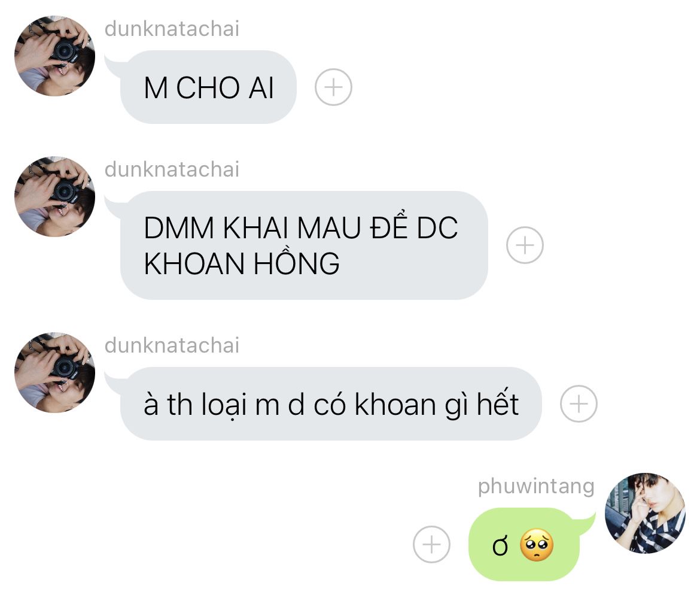This screenshot has height=601, width=700.
Task: Click dunknatachai username above 'DMM KHAI MAU' bubble
Action: [172, 169]
